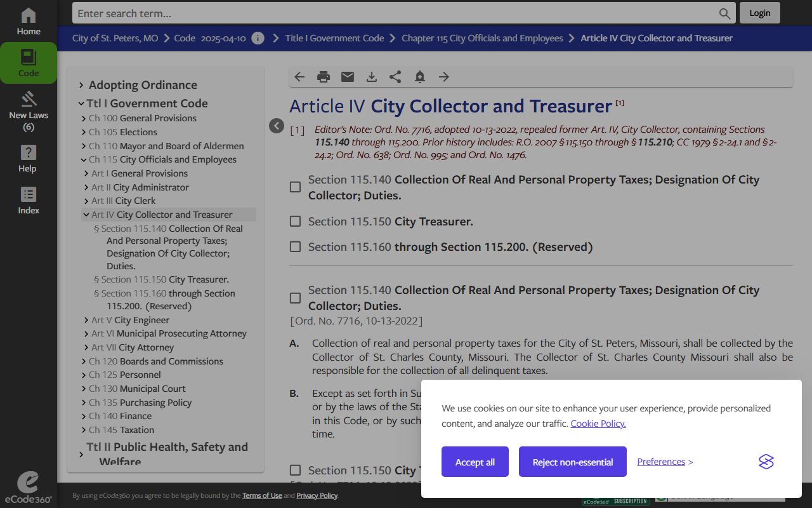
Task: Click the share icon in toolbar
Action: pos(395,77)
